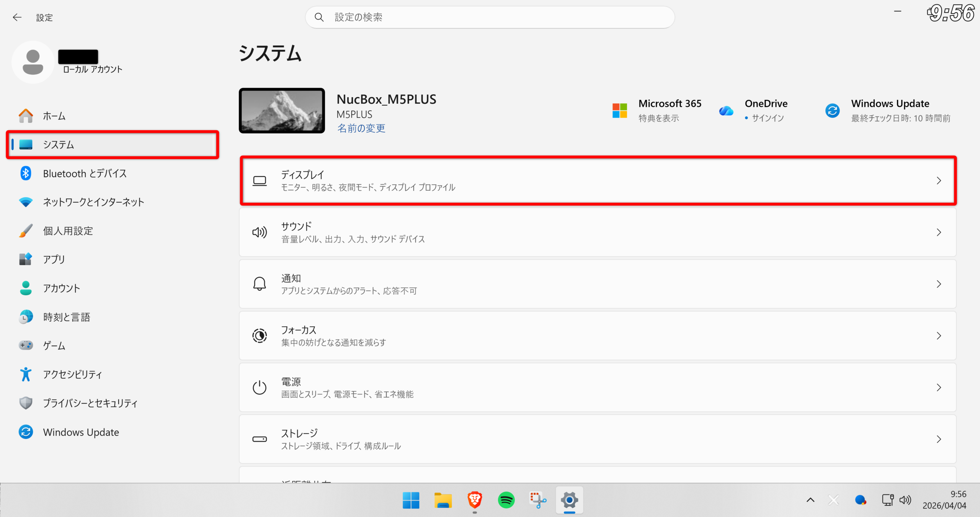Click the 名前の変更 link
Image resolution: width=980 pixels, height=517 pixels.
[x=361, y=128]
